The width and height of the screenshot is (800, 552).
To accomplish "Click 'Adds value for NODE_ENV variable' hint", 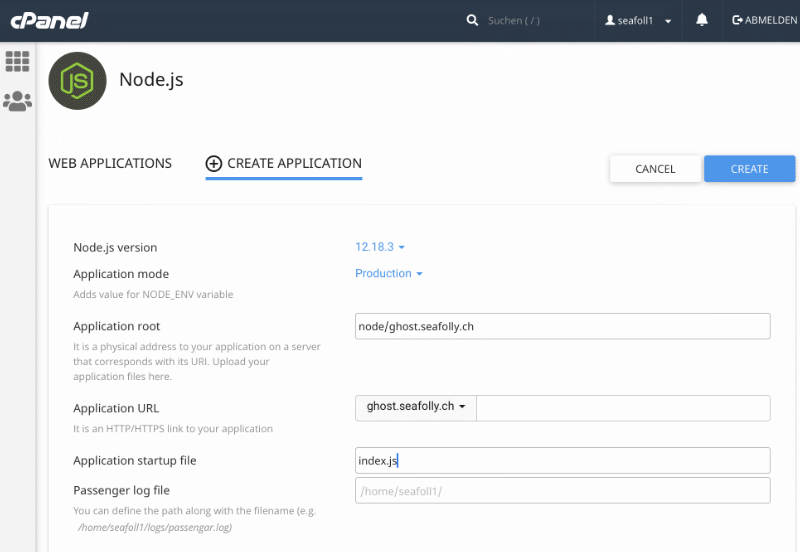I will coord(153,294).
